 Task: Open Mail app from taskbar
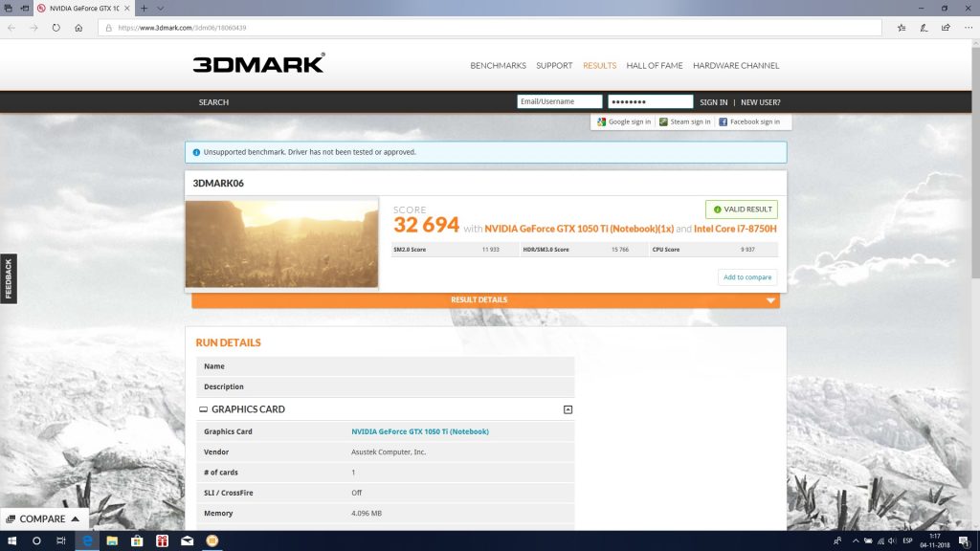point(187,540)
